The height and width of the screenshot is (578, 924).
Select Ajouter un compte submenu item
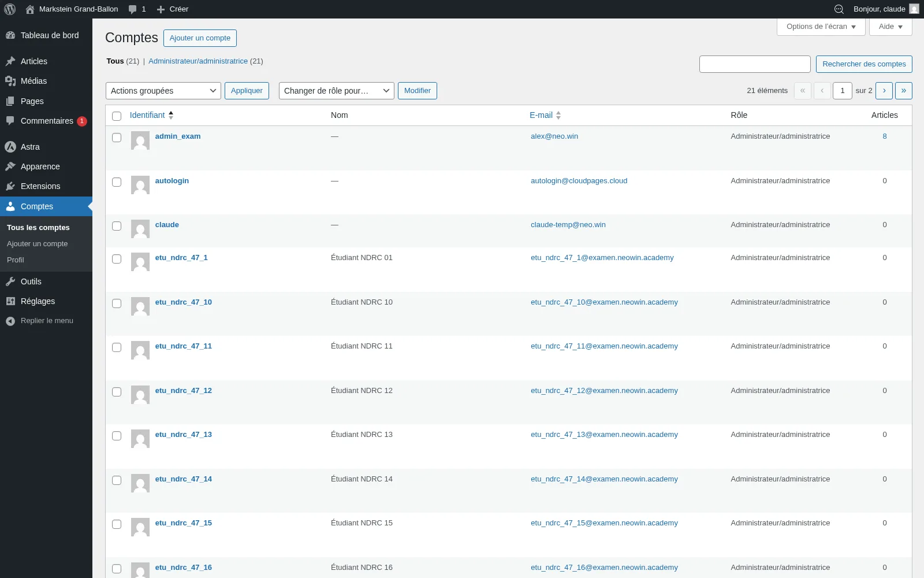tap(38, 244)
